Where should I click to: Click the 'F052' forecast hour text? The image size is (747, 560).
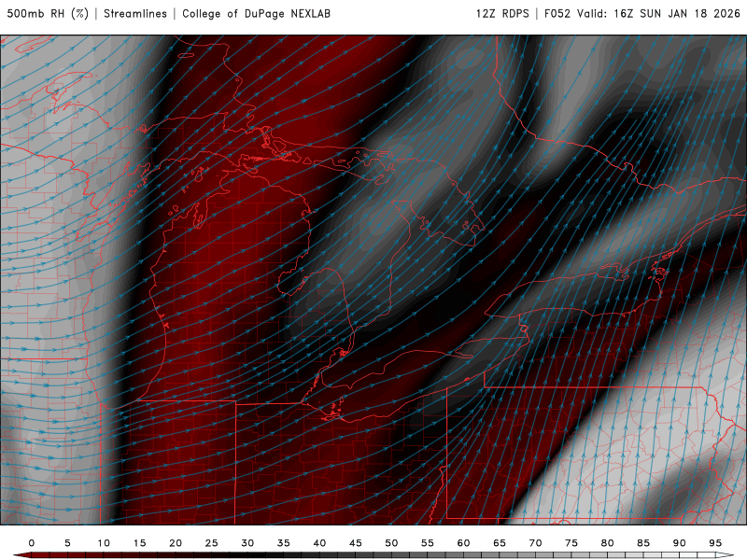(557, 13)
